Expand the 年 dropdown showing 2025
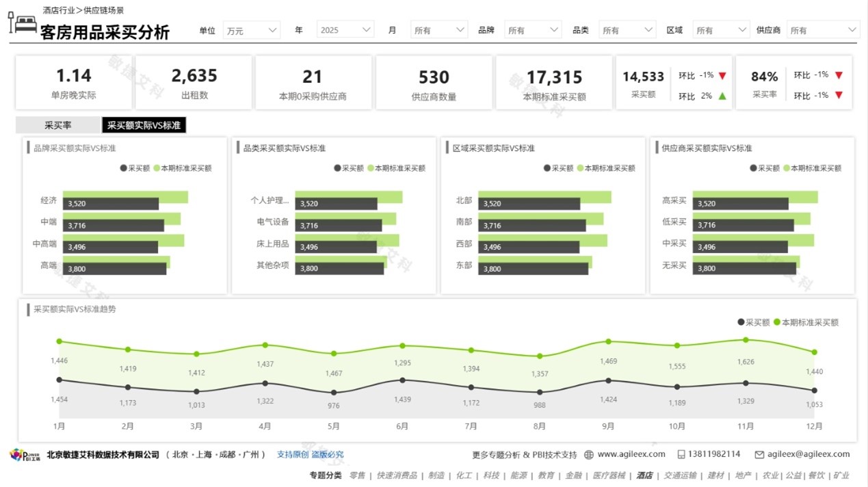 345,30
